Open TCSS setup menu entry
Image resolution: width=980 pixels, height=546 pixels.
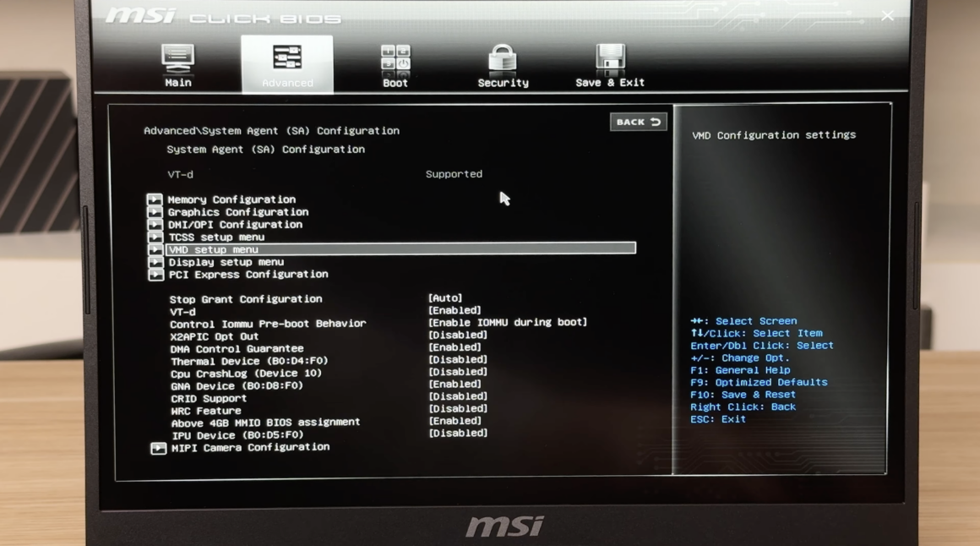[x=216, y=237]
